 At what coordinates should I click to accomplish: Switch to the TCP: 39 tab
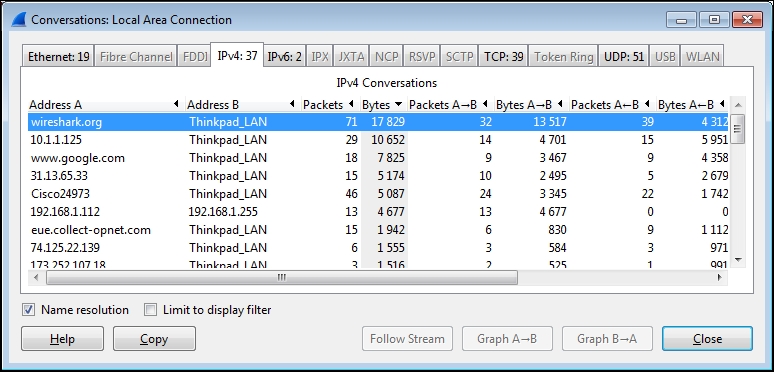503,57
